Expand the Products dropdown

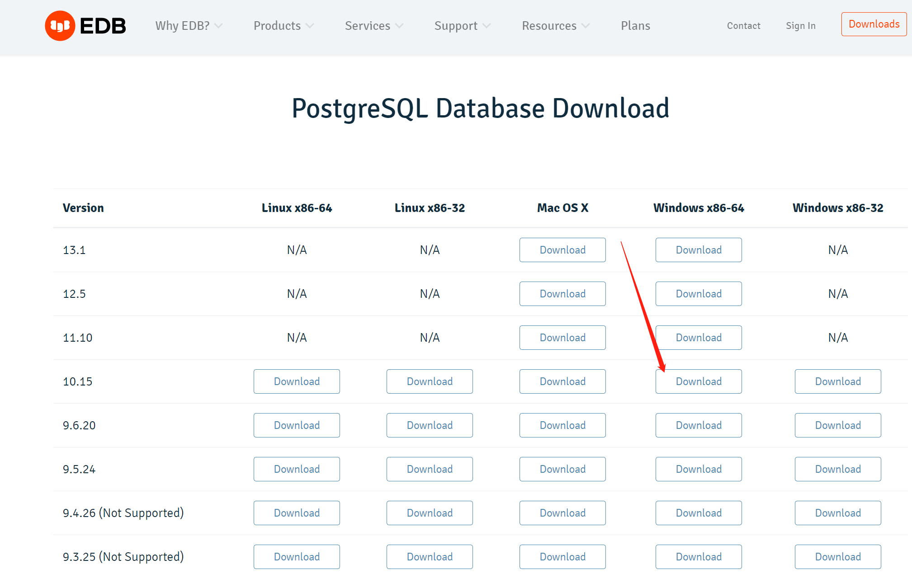coord(283,26)
